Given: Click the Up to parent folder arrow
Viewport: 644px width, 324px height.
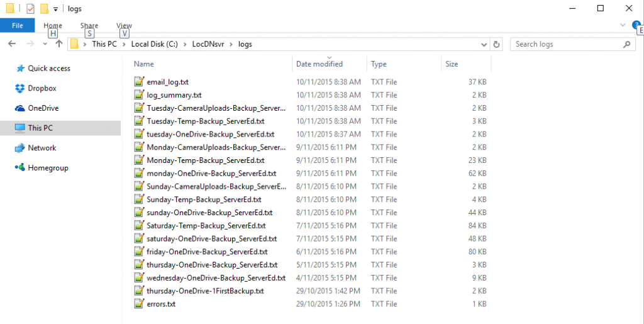Looking at the screenshot, I should coord(59,44).
